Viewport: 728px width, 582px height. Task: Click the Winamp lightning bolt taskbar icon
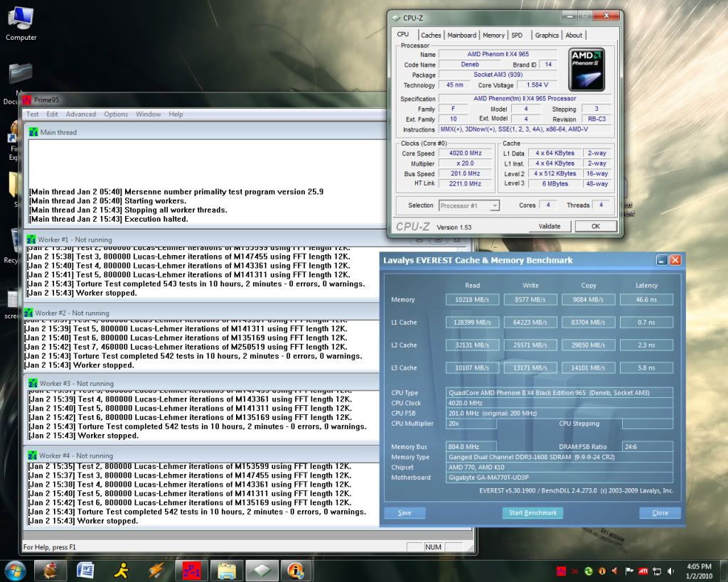click(x=156, y=570)
